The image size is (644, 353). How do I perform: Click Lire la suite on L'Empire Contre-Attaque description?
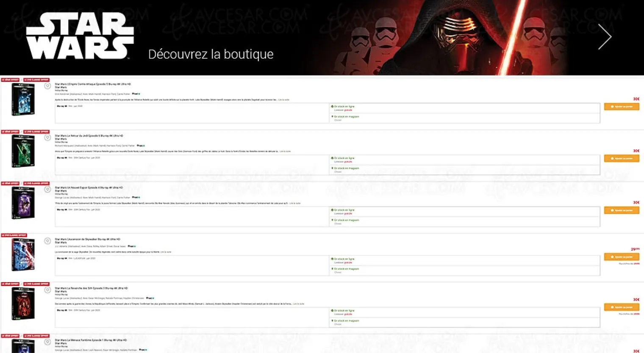point(284,100)
